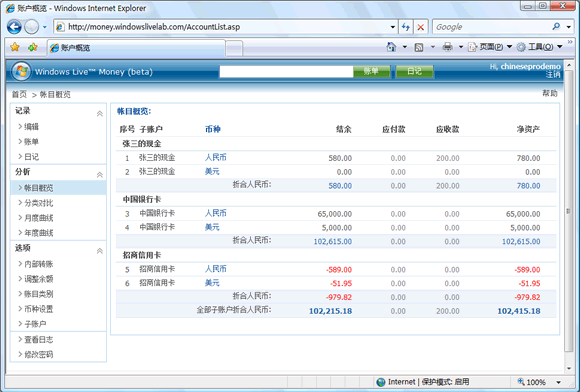Open 查看日志 in the sidebar
The height and width of the screenshot is (392, 580).
(39, 339)
